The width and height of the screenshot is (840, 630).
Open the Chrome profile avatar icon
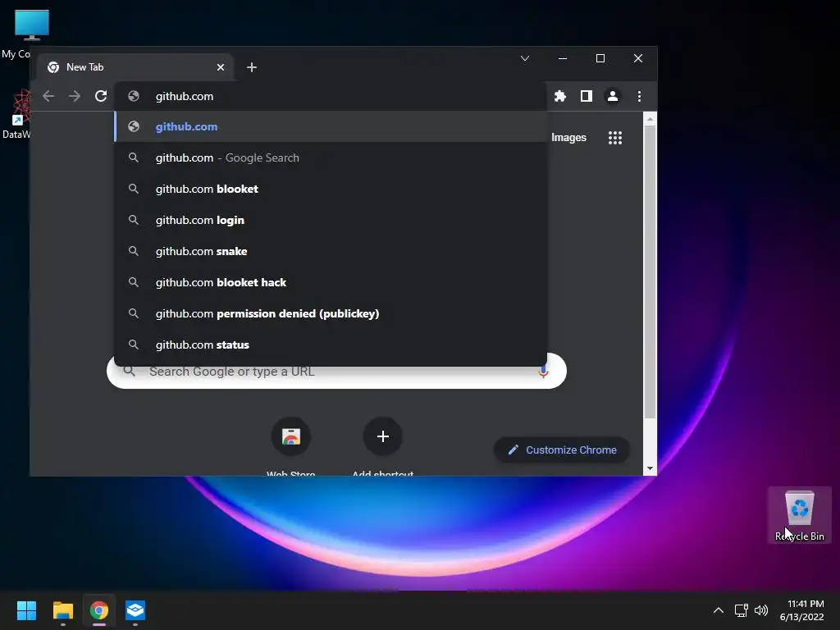pos(612,96)
